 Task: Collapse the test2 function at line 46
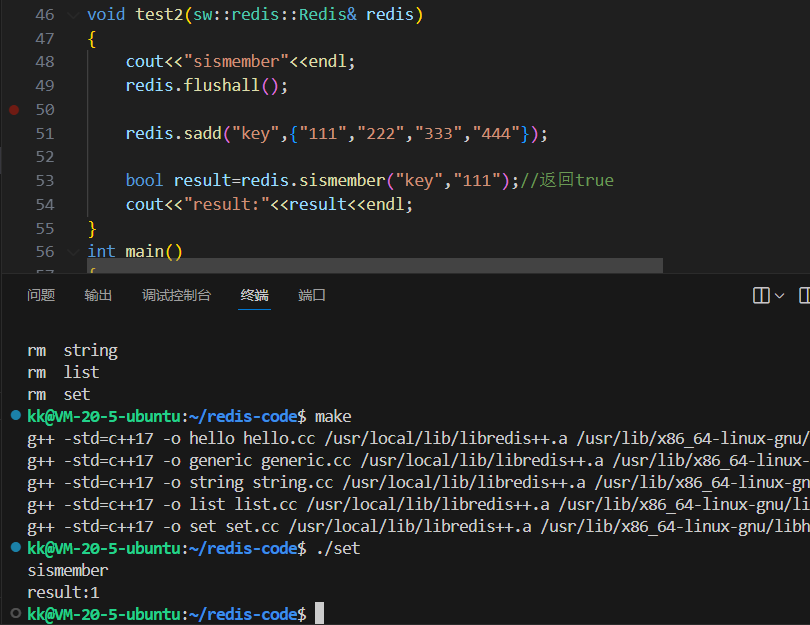pos(72,15)
